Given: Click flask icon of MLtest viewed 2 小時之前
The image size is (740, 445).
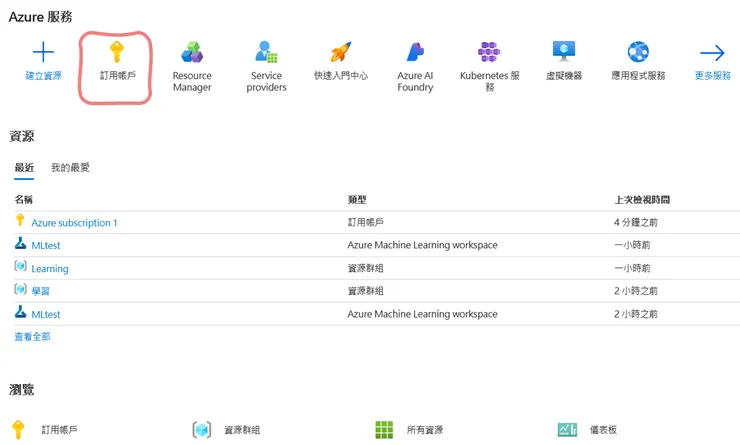Looking at the screenshot, I should (20, 312).
